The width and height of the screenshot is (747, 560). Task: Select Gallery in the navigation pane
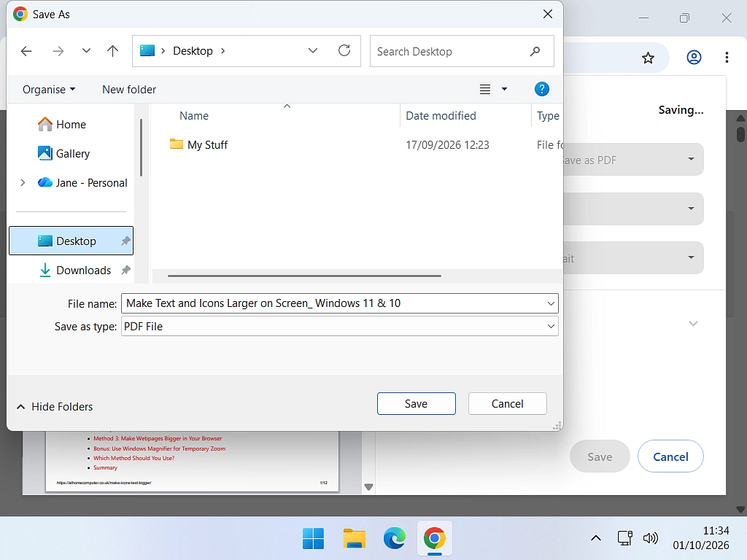click(71, 153)
